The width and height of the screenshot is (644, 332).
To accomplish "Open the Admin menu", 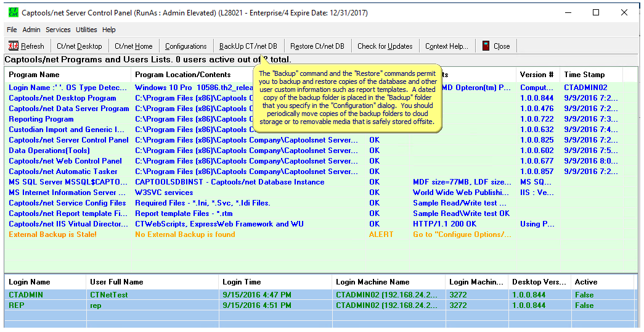I will [x=31, y=30].
